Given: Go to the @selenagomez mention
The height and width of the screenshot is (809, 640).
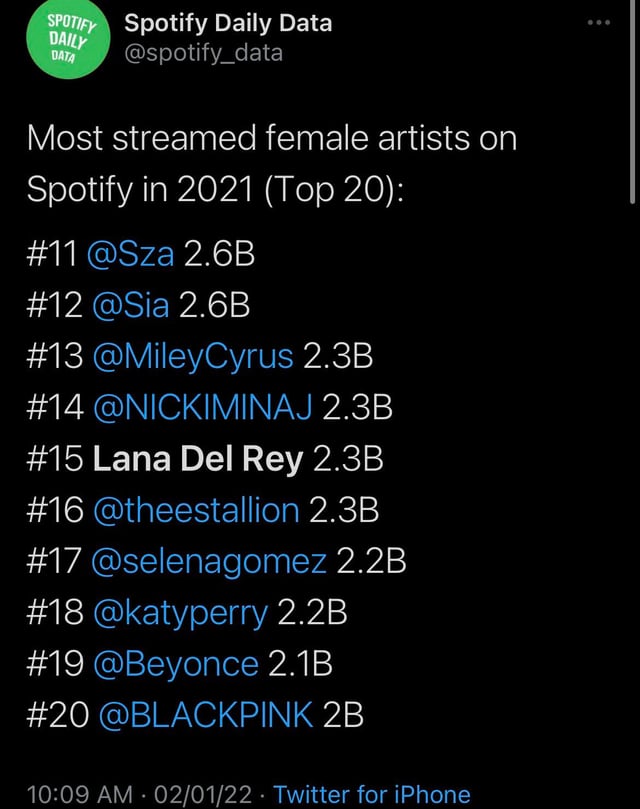Looking at the screenshot, I should pyautogui.click(x=209, y=562).
